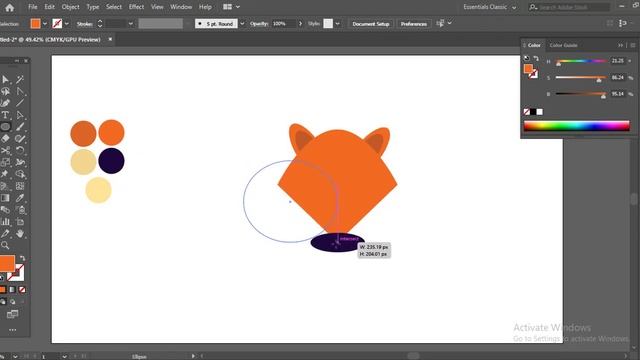
Task: Set paint mode to Color
Action: [x=3, y=290]
